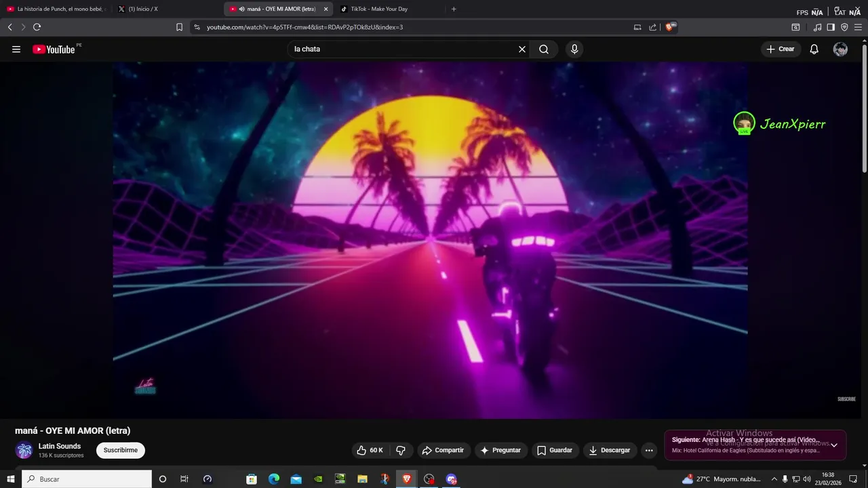Toggle the browser sidebar panel
868x488 pixels.
pyautogui.click(x=831, y=27)
